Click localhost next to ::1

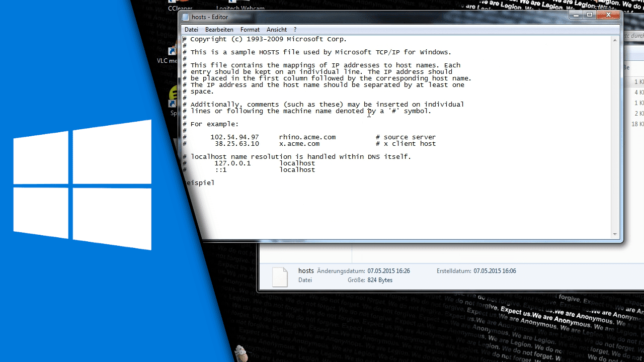pos(297,170)
